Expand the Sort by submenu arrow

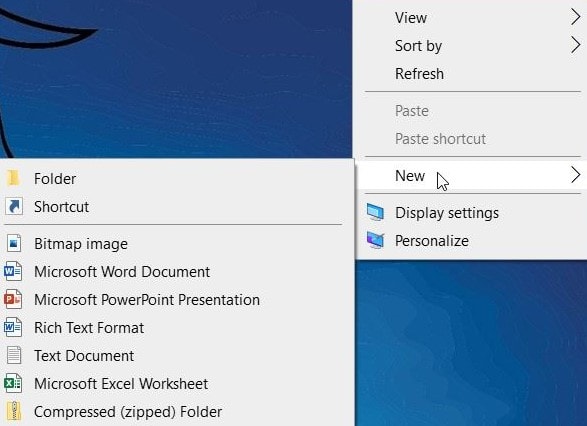[x=575, y=45]
